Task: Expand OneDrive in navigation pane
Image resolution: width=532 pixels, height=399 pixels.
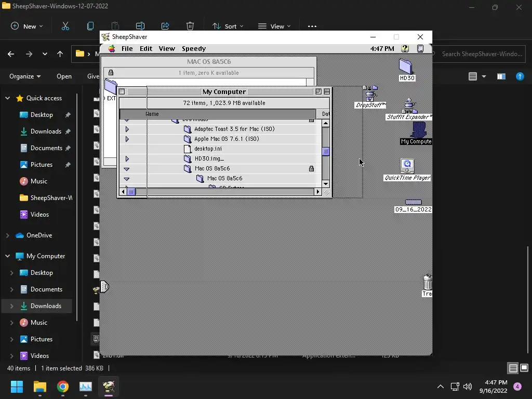Action: tap(7, 235)
